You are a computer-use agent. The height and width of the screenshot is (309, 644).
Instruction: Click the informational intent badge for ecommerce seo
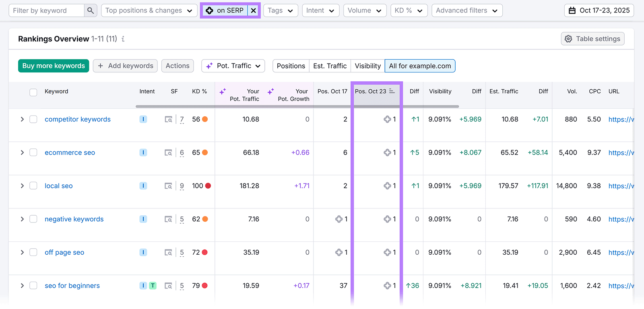coord(143,152)
